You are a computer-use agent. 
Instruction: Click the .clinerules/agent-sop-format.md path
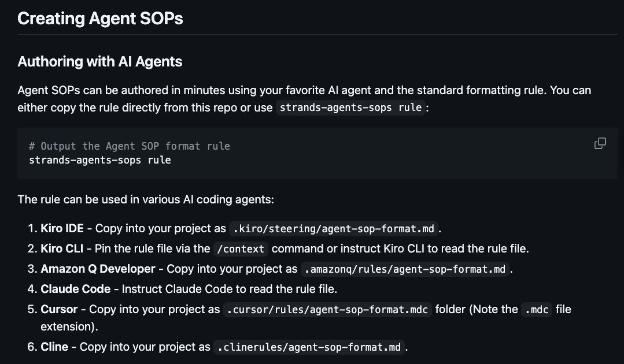click(309, 347)
